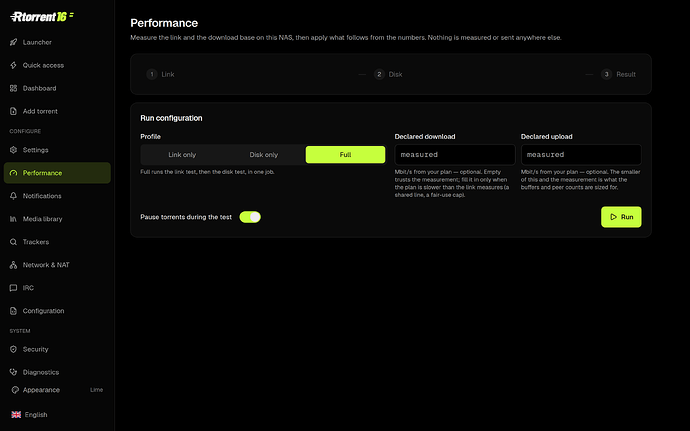Image resolution: width=690 pixels, height=431 pixels.
Task: Click the Network & NAT nodes icon
Action: (13, 265)
